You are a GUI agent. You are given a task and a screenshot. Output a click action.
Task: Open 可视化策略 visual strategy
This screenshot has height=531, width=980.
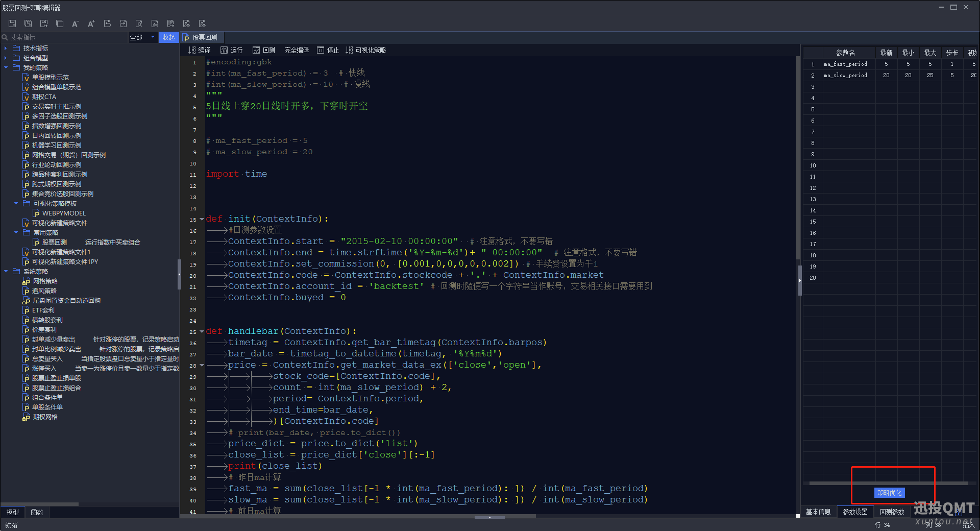(x=365, y=50)
